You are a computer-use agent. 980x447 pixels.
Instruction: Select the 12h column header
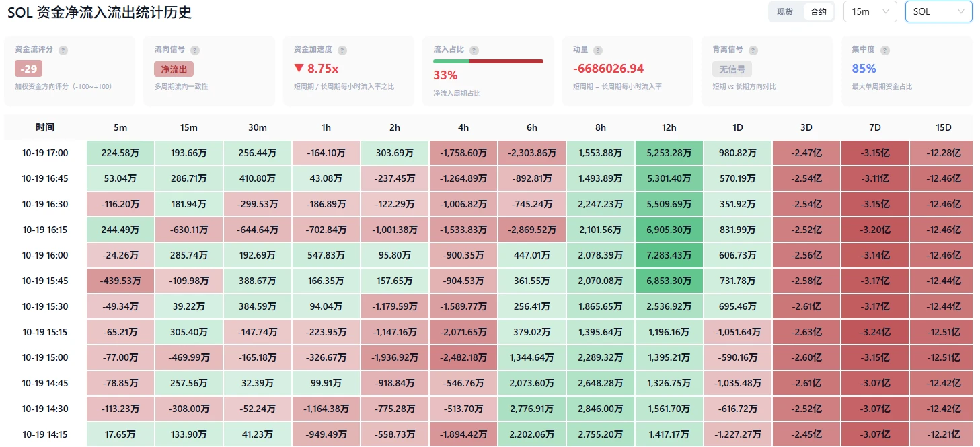pyautogui.click(x=669, y=127)
